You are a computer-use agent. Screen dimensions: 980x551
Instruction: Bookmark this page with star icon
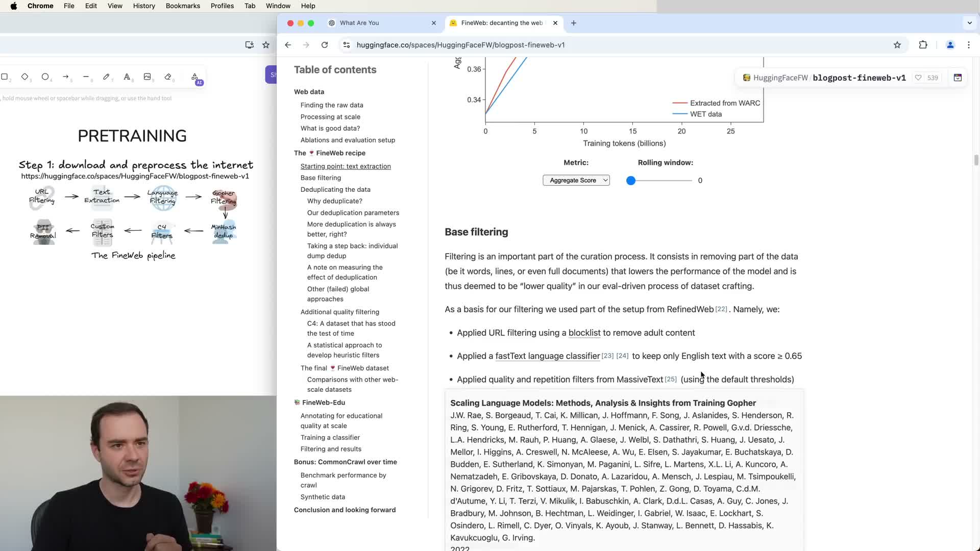[897, 45]
